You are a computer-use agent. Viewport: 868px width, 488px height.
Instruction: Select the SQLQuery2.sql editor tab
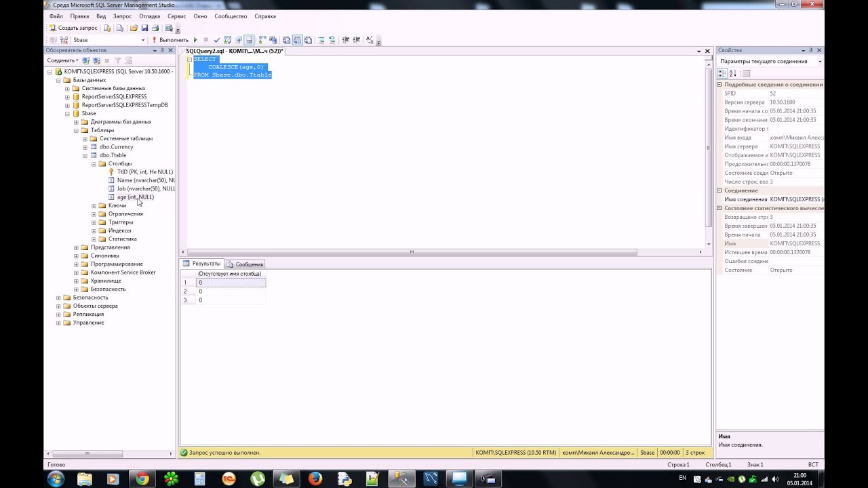tap(234, 51)
